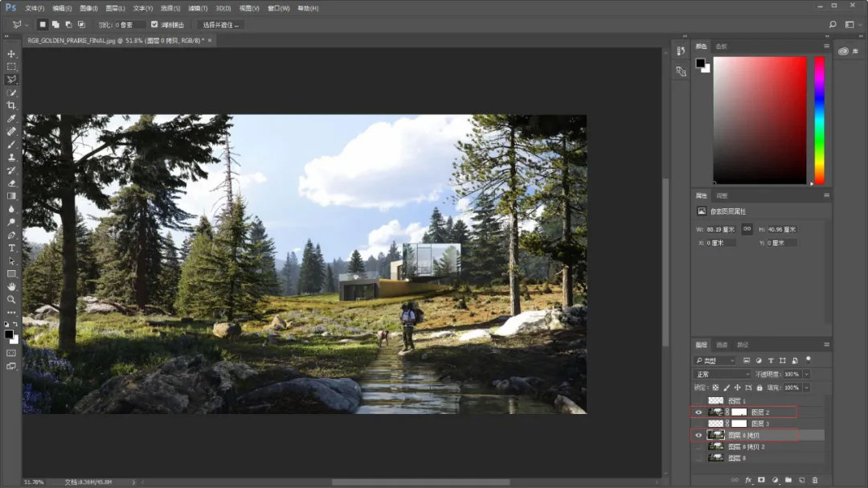Click the rainbow hue slider strip
The height and width of the screenshot is (488, 868).
click(x=819, y=121)
